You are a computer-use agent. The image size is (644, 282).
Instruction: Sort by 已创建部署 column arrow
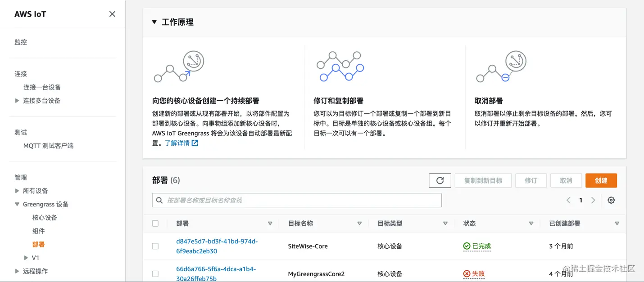(x=617, y=224)
